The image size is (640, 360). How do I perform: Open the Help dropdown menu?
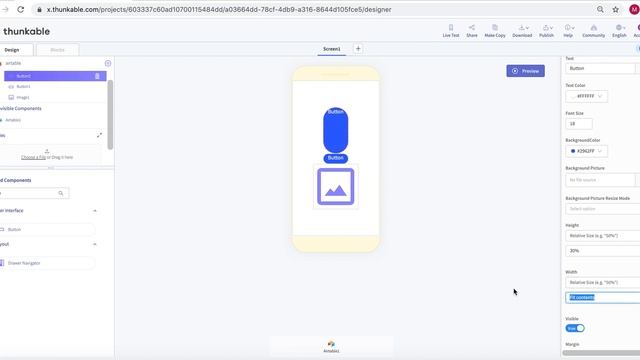point(569,31)
